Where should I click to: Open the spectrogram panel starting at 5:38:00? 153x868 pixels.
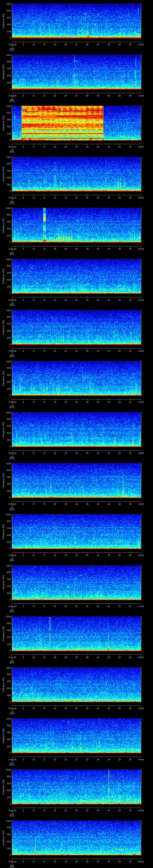click(76, 480)
